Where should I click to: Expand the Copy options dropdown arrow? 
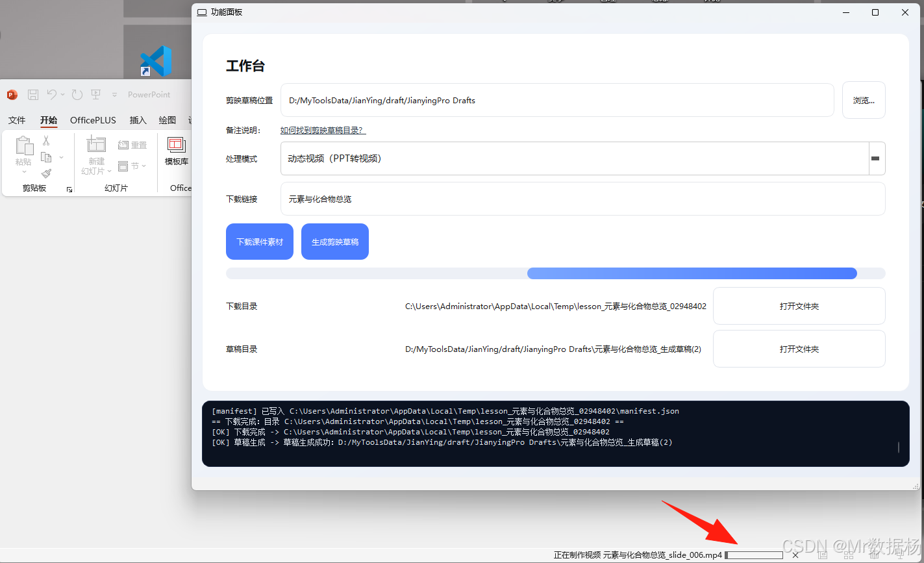(62, 157)
